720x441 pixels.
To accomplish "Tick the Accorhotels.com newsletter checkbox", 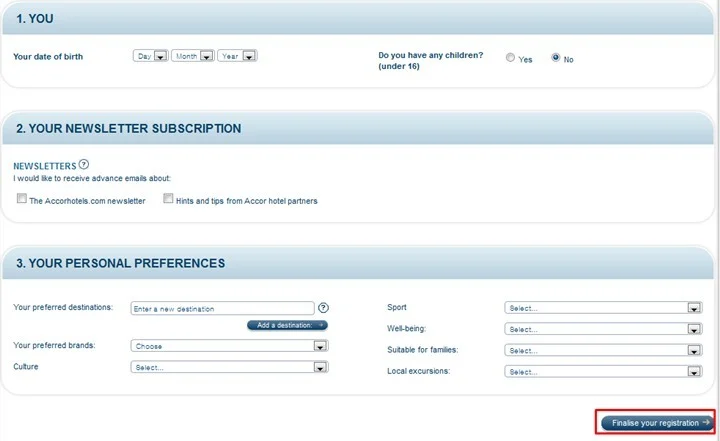I will pos(22,198).
